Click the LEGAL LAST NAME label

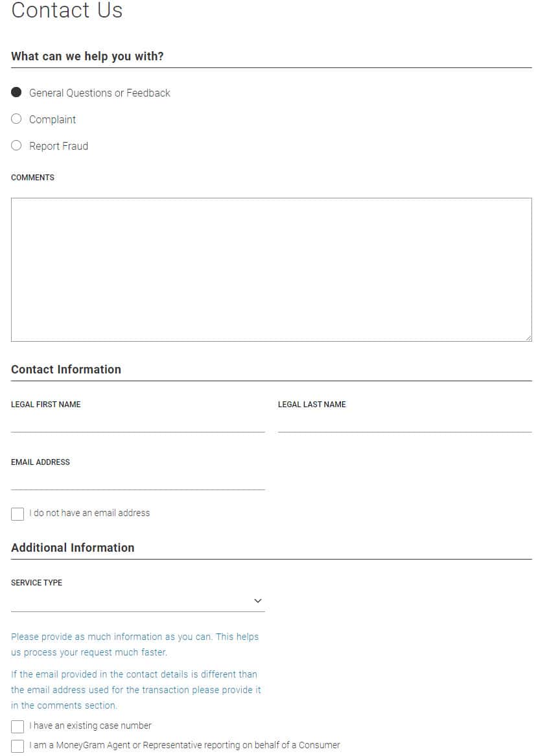tap(312, 405)
